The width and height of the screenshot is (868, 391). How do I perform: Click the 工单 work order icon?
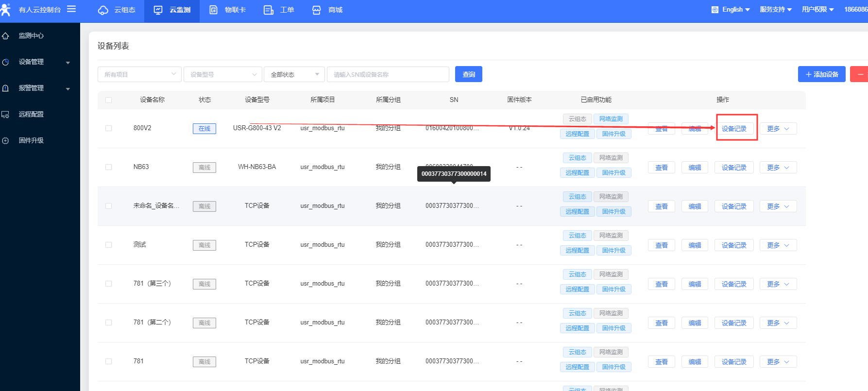pyautogui.click(x=269, y=10)
